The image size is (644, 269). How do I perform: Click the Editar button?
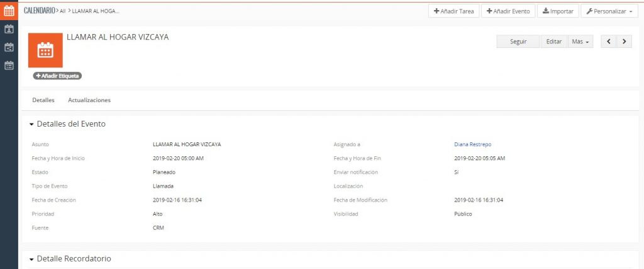(x=553, y=42)
